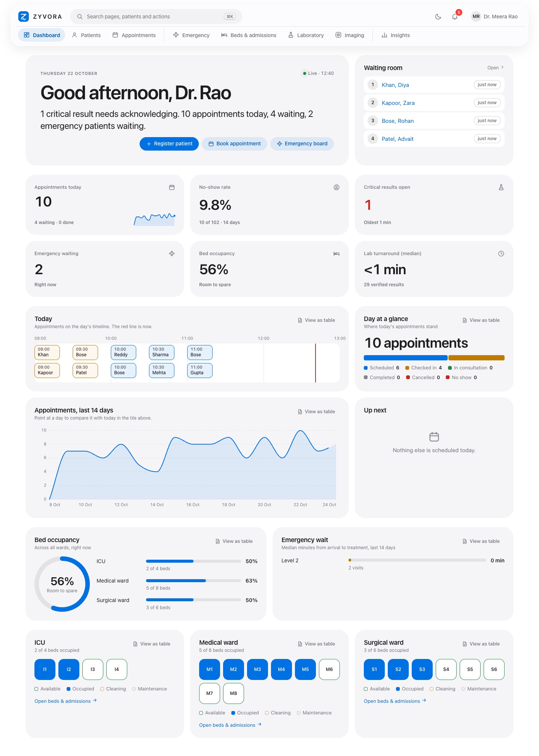
Task: Click cross icon in Emergency waiting card
Action: tap(172, 254)
